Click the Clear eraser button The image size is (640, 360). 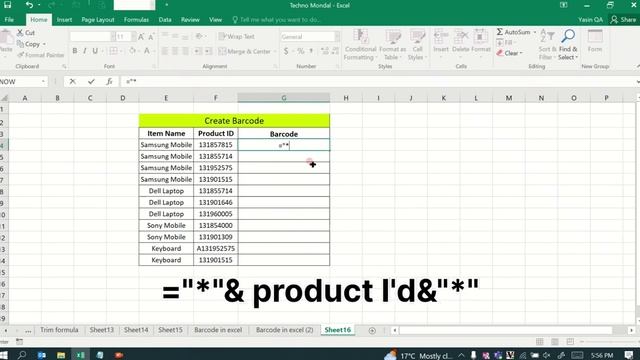tap(508, 53)
